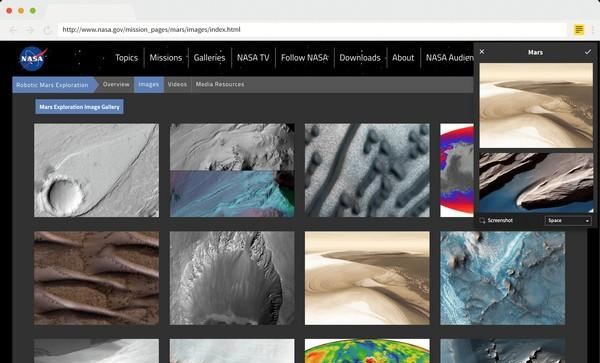The image size is (600, 363).
Task: Open the gray gully crater-wall thumbnail
Action: 232,278
